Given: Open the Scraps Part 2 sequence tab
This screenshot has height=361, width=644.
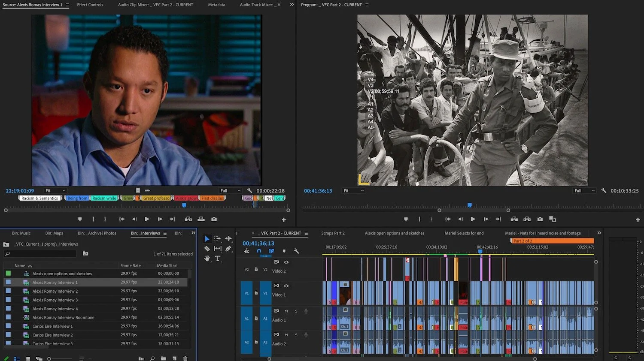Looking at the screenshot, I should (x=333, y=233).
